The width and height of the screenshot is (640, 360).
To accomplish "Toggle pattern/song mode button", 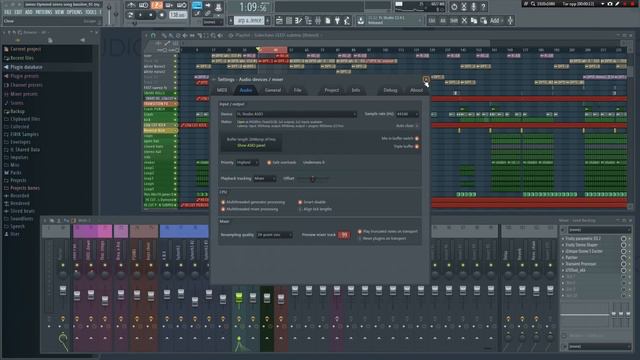I will tap(130, 15).
